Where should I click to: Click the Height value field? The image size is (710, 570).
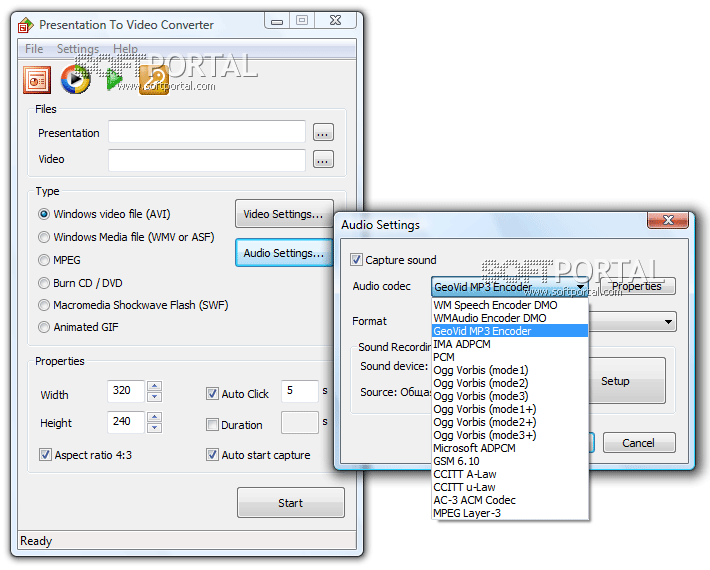(x=126, y=422)
